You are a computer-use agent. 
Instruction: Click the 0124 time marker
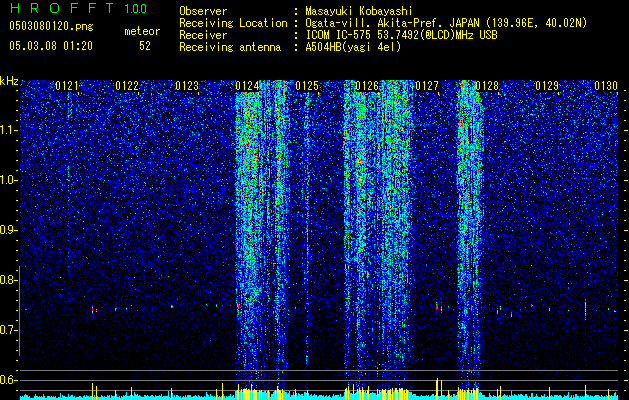point(247,86)
